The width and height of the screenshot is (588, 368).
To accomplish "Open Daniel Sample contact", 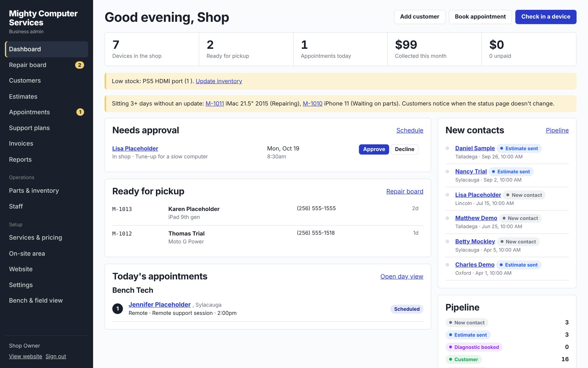I will pyautogui.click(x=475, y=148).
